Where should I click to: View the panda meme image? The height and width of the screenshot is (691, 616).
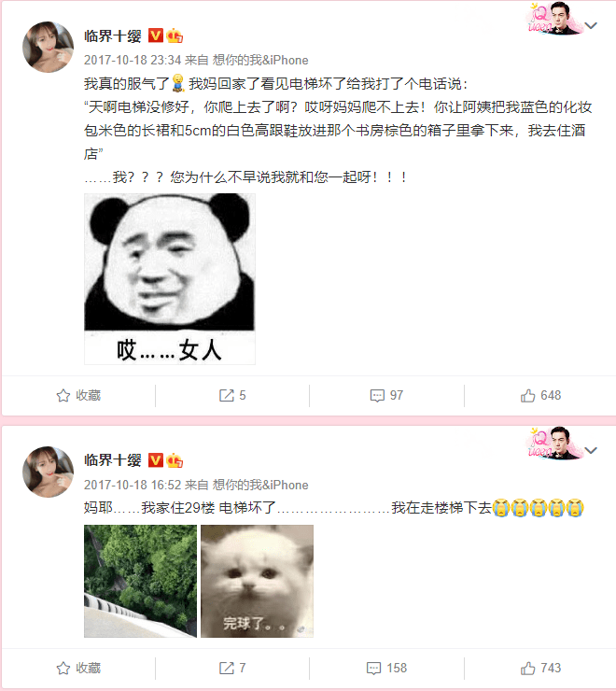coord(170,279)
